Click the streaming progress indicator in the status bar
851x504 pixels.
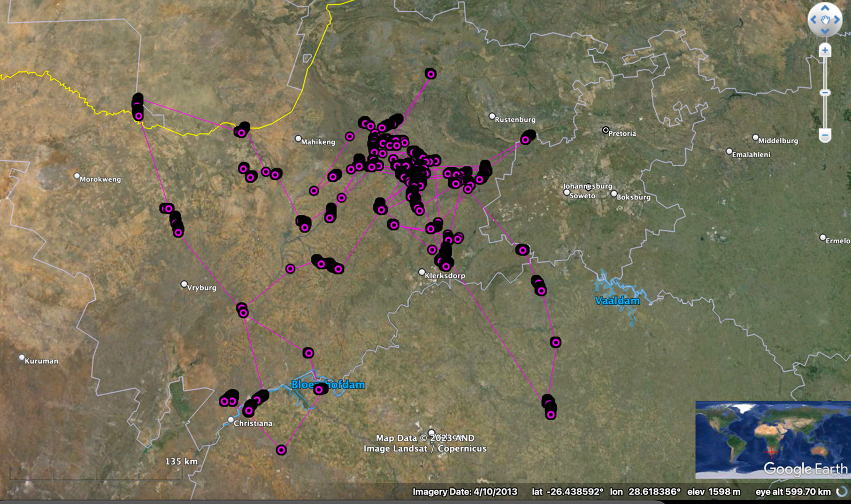pos(841,492)
